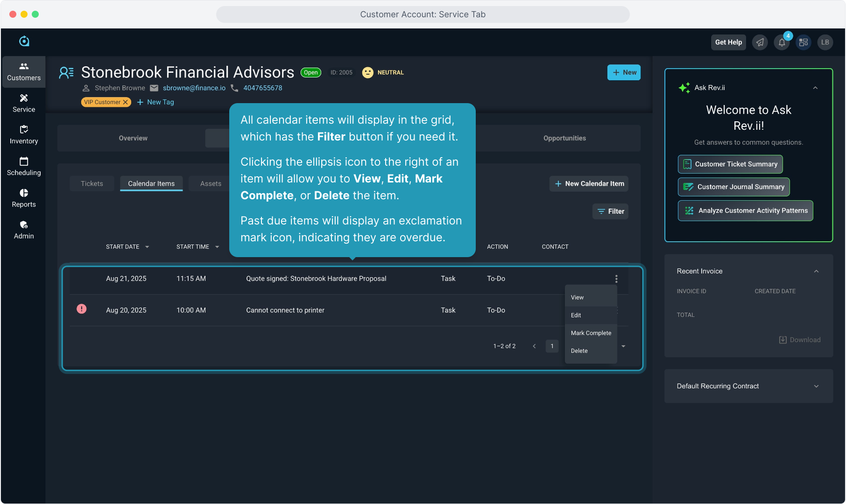Open Scheduling from the sidebar
The width and height of the screenshot is (846, 504).
click(24, 167)
